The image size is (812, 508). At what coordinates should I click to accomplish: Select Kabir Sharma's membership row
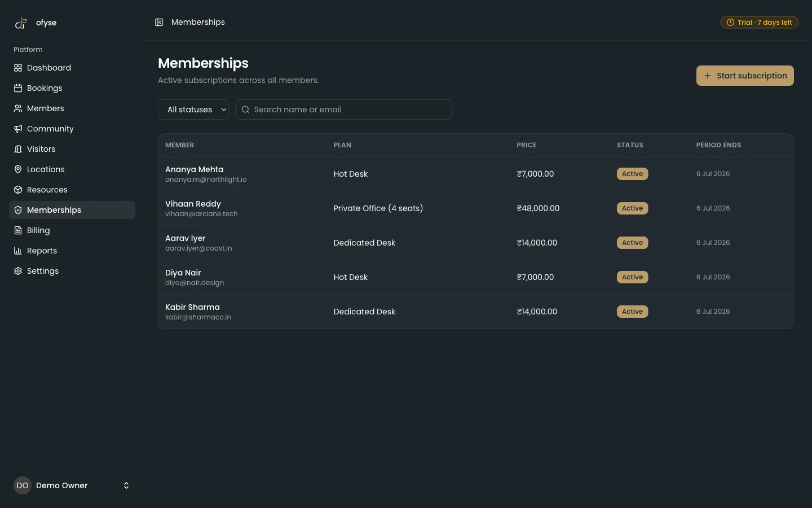tap(476, 312)
